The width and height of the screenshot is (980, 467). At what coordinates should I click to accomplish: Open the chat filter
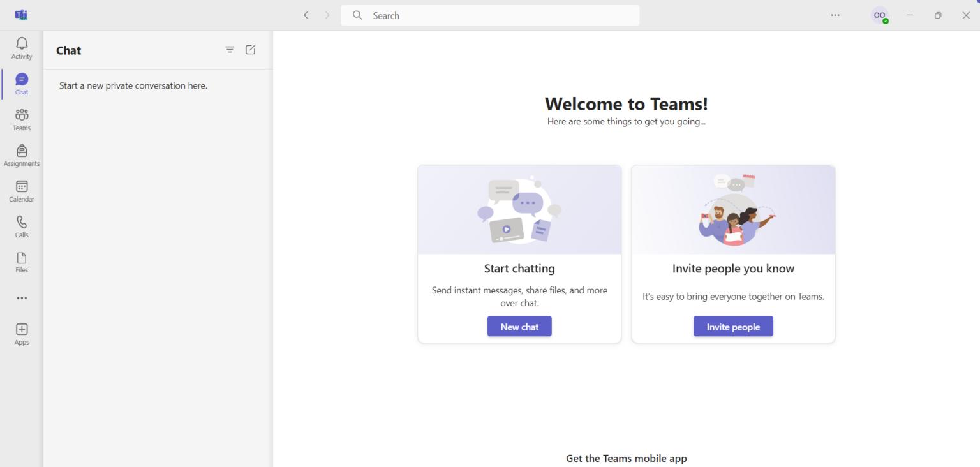point(230,49)
